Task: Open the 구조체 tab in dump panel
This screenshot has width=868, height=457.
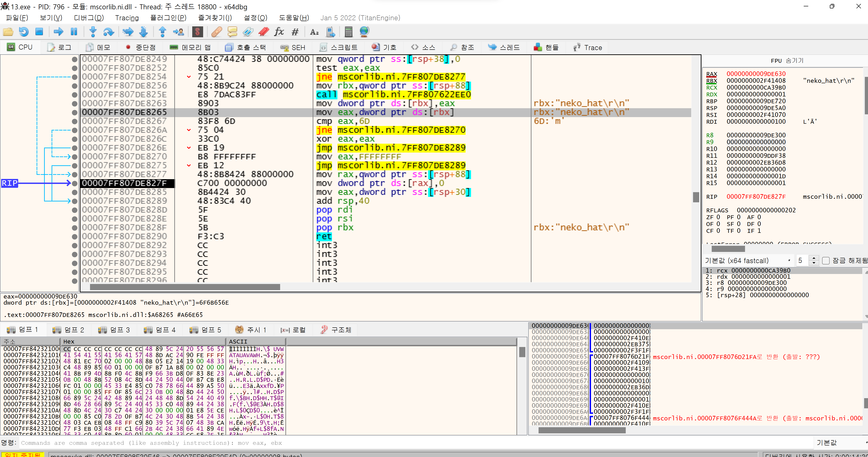Action: click(x=336, y=329)
